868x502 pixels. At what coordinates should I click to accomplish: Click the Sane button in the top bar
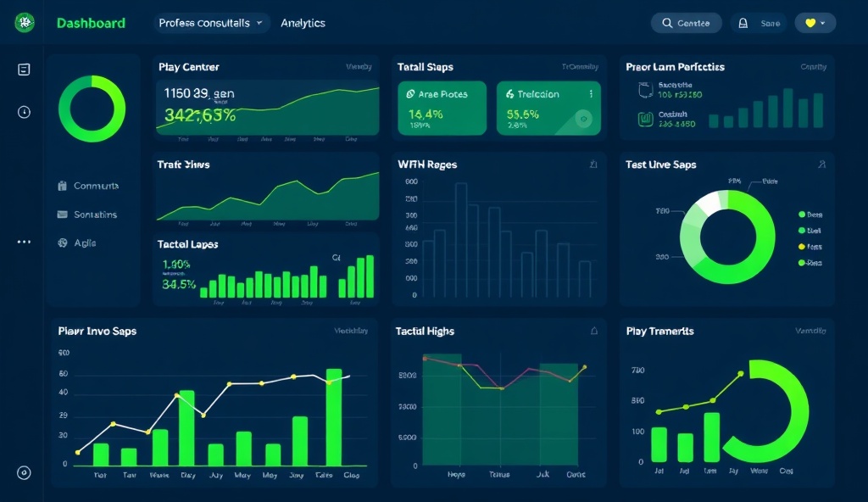[759, 23]
